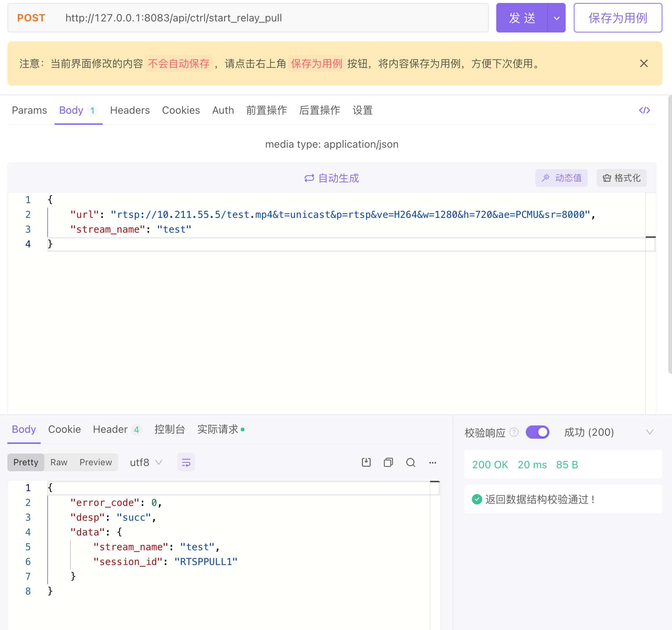Image resolution: width=672 pixels, height=630 pixels.
Task: Click the 85 B response size
Action: point(567,465)
